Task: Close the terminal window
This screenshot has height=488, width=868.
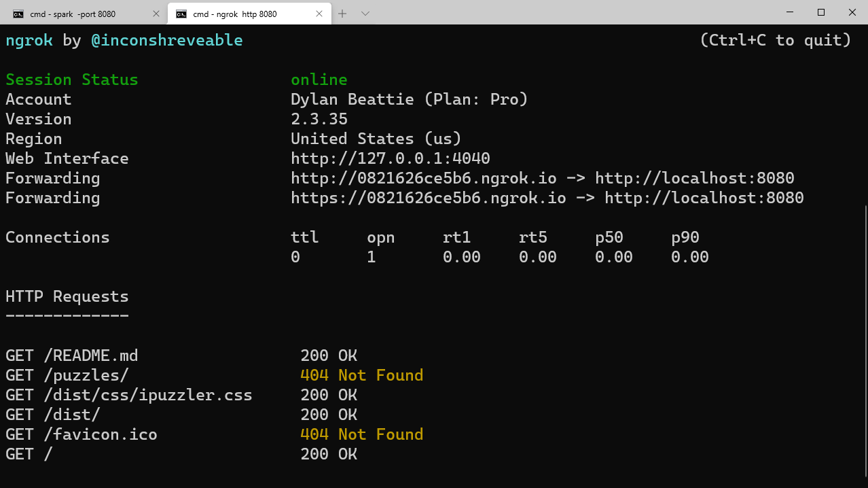Action: 852,12
